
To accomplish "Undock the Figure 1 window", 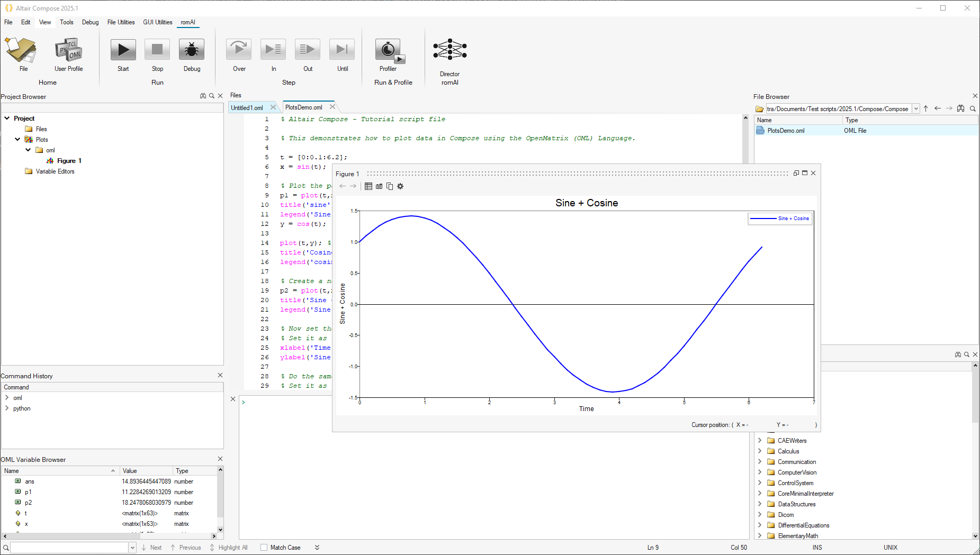I will coord(796,173).
